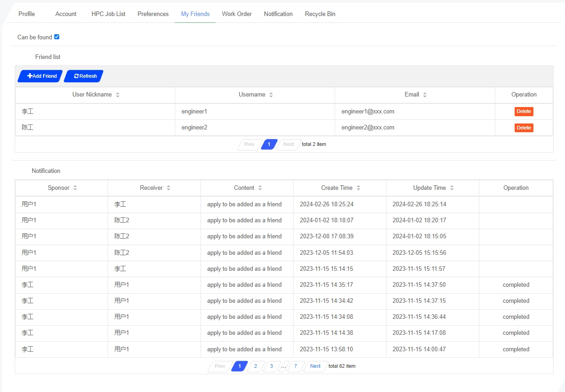565x392 pixels.
Task: Click Prev in notification pagination
Action: point(220,366)
